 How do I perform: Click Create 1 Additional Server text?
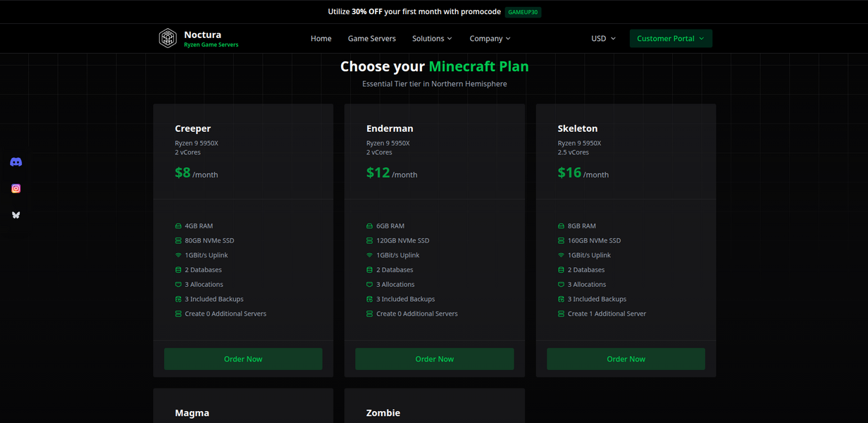tap(607, 314)
